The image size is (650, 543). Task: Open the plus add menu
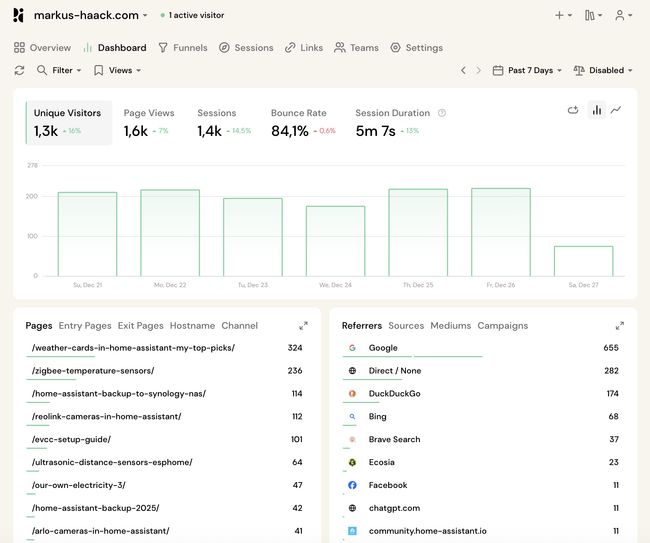pos(563,15)
